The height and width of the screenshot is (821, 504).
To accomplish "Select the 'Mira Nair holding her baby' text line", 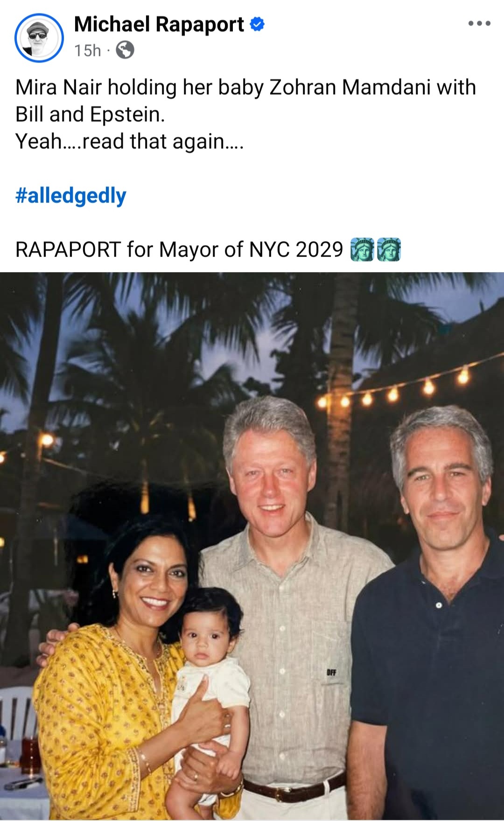I will pos(245,87).
